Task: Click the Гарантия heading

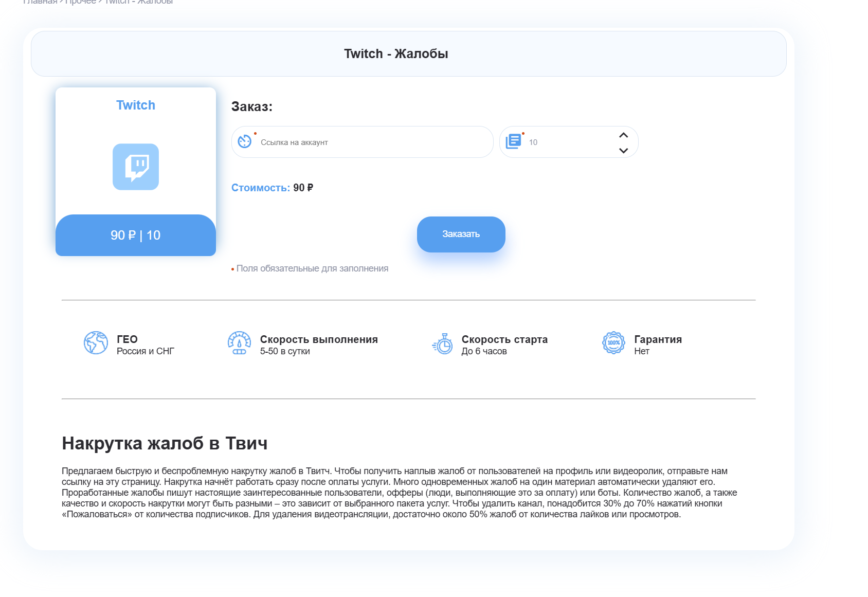Action: point(658,339)
